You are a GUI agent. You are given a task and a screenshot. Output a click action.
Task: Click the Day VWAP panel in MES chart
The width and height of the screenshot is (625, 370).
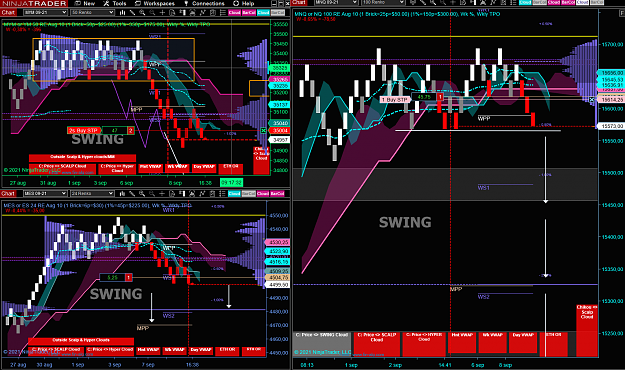click(x=200, y=350)
